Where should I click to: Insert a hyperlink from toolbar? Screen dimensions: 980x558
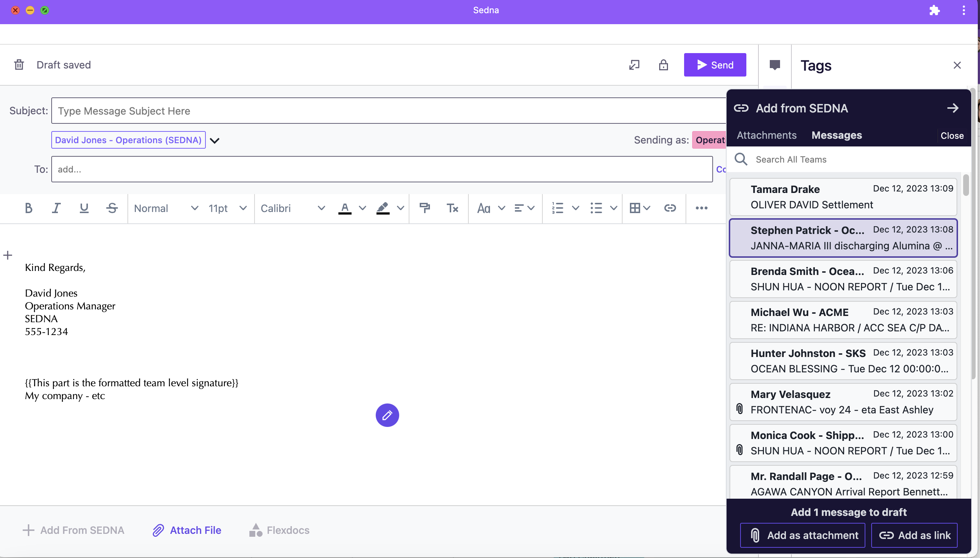(x=670, y=208)
